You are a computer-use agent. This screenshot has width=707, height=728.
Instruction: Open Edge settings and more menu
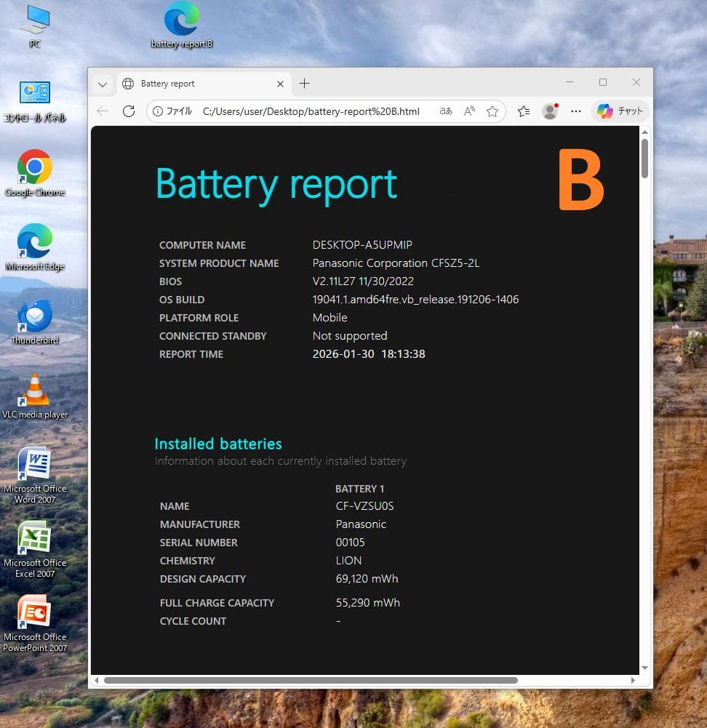click(x=576, y=111)
